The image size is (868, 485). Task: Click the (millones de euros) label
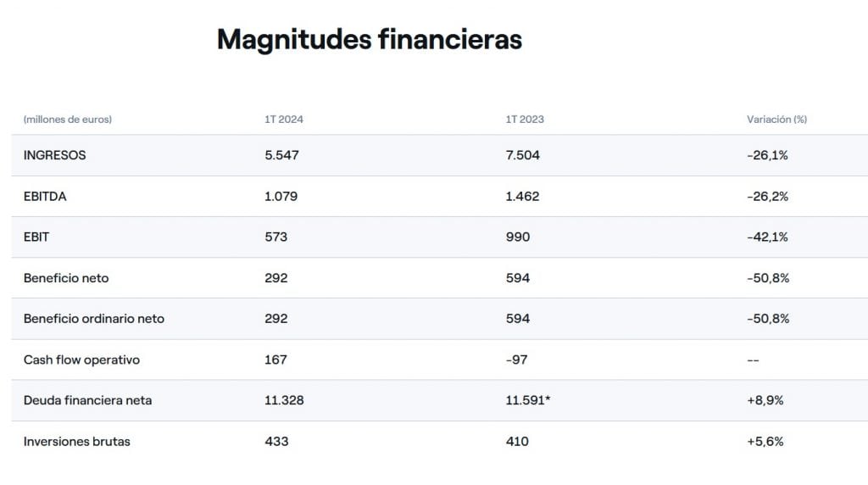(x=68, y=119)
